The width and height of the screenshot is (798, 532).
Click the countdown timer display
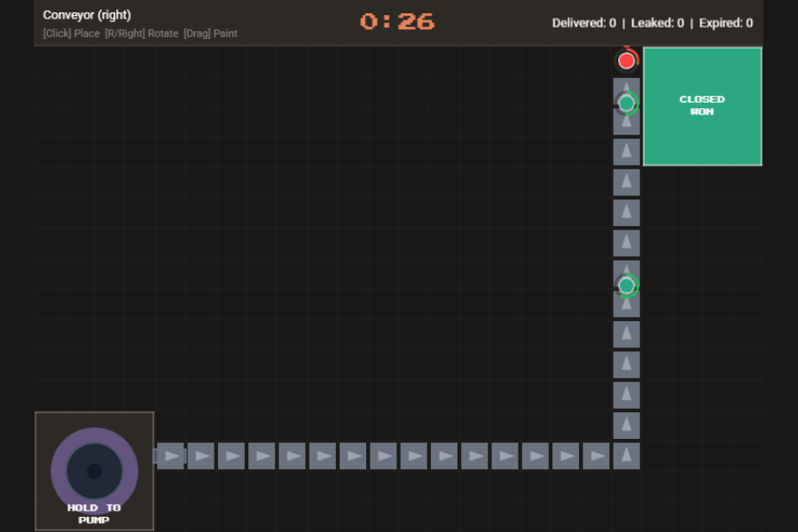(x=397, y=22)
